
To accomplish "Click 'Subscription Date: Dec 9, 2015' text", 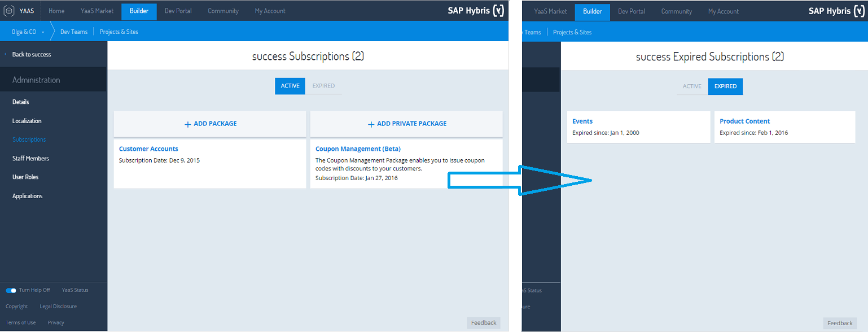I will (159, 160).
